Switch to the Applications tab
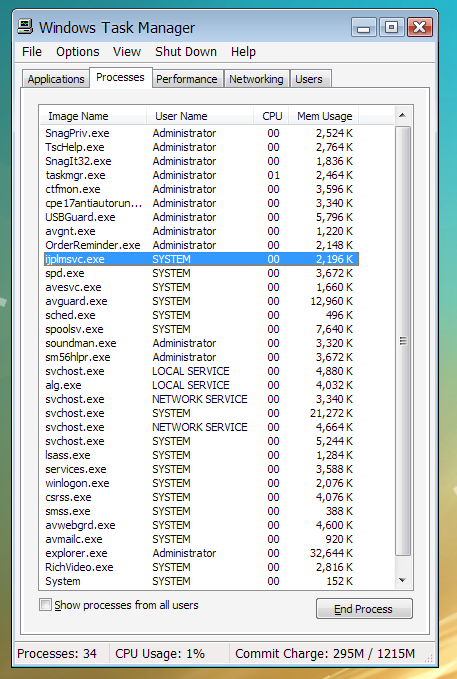 (x=56, y=79)
